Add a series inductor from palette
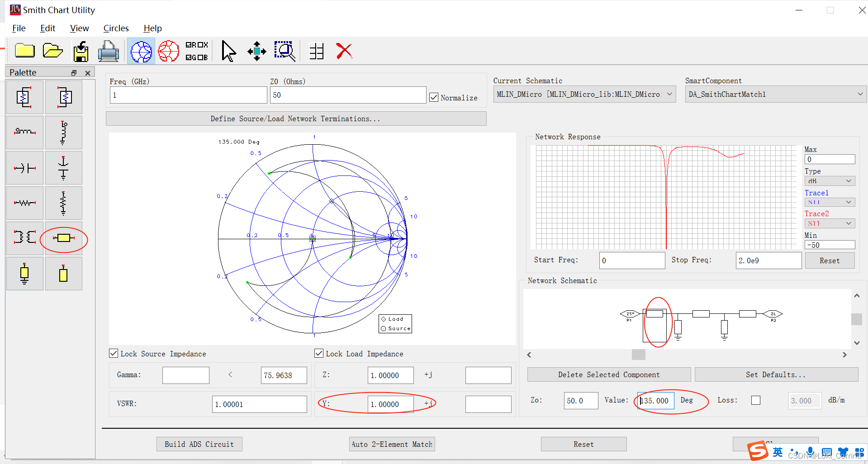 pyautogui.click(x=25, y=133)
